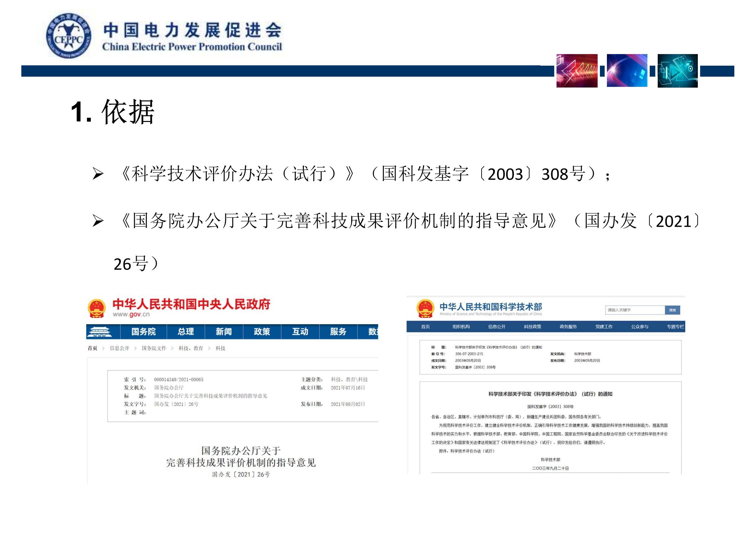
Task: Click the date 二〇〇三年九月二十日
Action: [x=550, y=468]
